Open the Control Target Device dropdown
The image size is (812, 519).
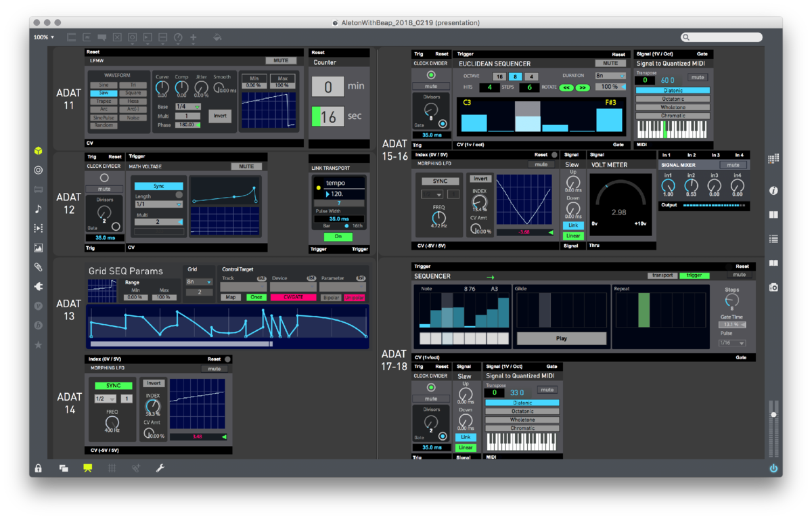(x=294, y=288)
